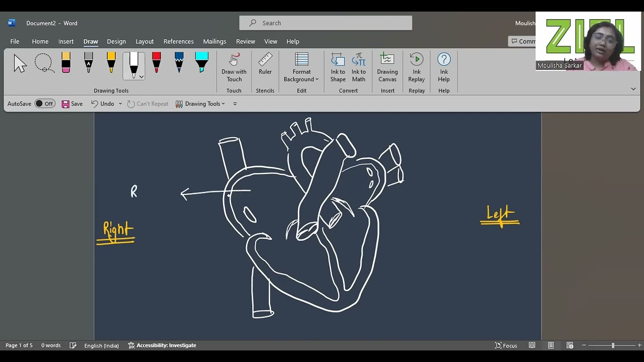
Task: Open the Layout tab
Action: point(144,41)
